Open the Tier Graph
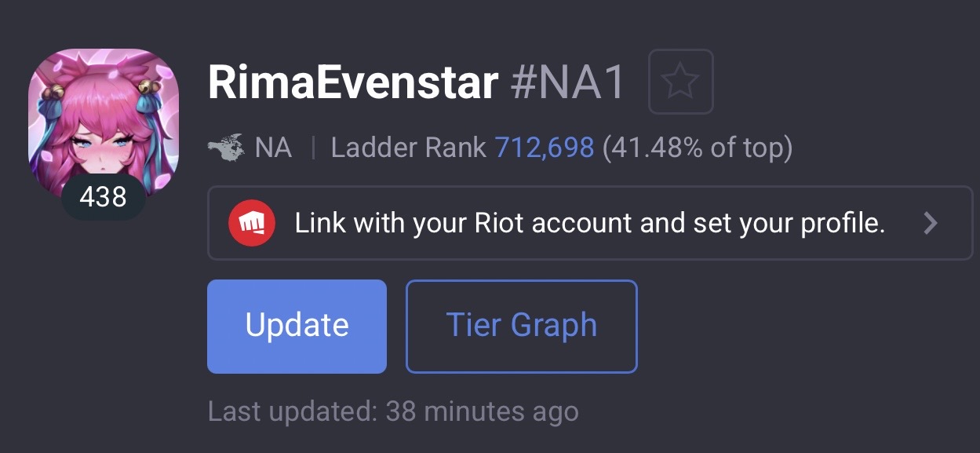980x453 pixels. [521, 326]
